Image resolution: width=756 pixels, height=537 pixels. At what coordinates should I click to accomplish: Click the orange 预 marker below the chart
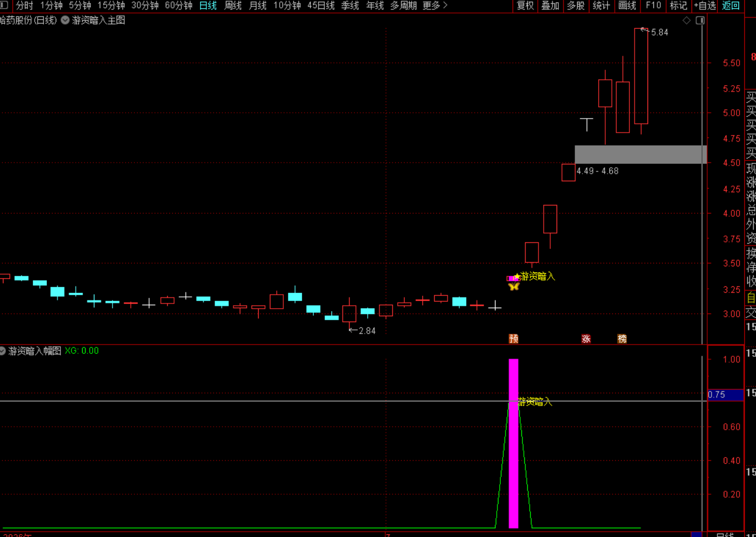[514, 339]
